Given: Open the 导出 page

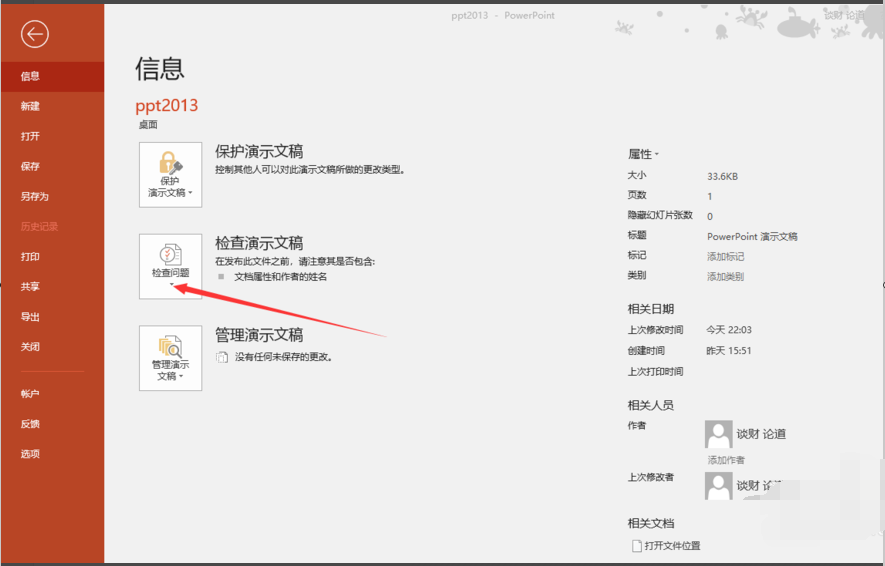Looking at the screenshot, I should point(52,317).
